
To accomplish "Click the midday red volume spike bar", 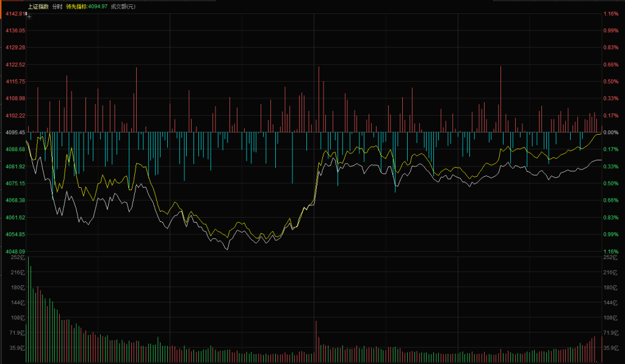I will pos(316,341).
